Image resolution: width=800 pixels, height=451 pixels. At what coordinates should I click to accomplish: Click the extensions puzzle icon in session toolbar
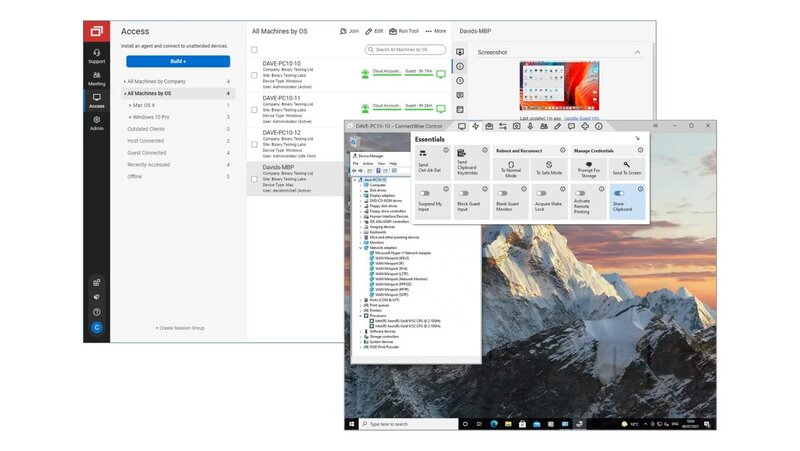[x=585, y=126]
